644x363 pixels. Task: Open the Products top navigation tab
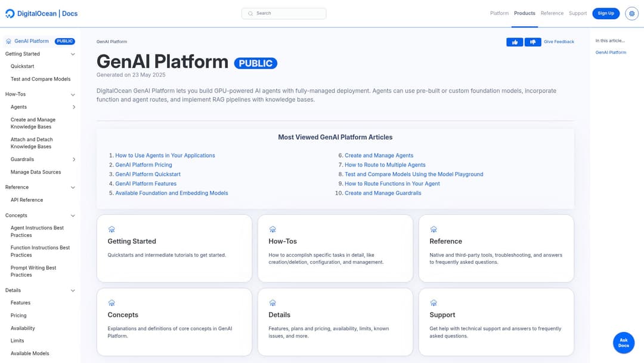[525, 13]
